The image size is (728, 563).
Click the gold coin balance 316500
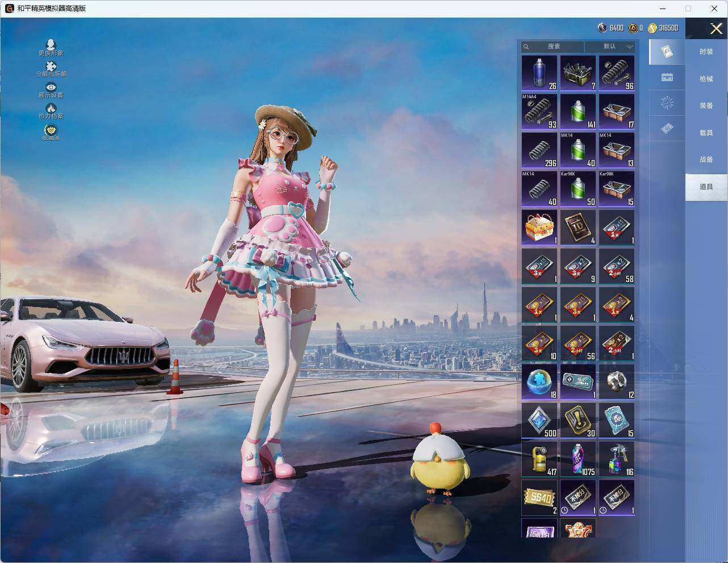(663, 28)
